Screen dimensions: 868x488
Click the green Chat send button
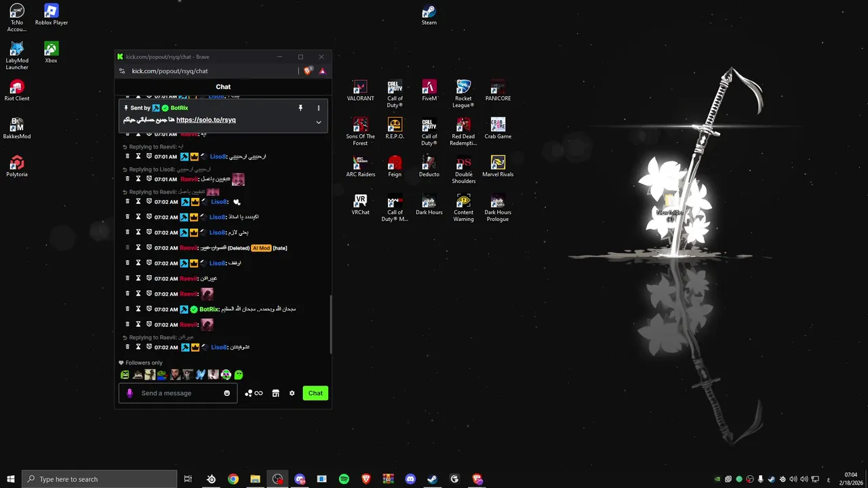pos(315,393)
